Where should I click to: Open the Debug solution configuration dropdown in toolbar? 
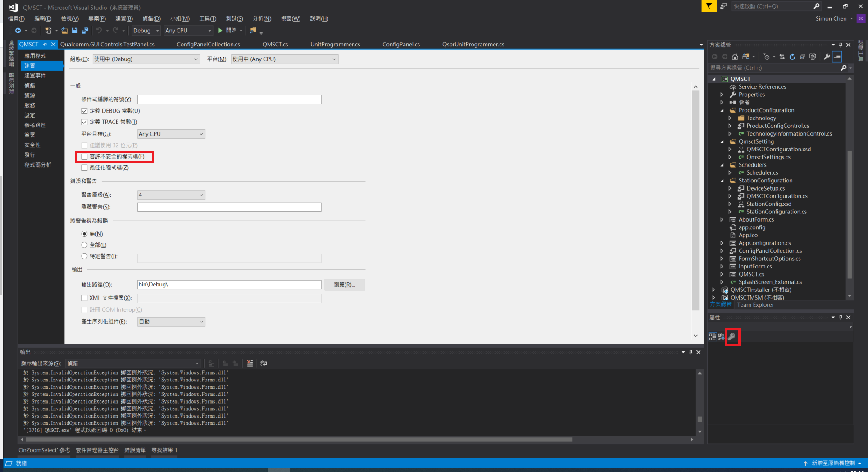pos(146,31)
